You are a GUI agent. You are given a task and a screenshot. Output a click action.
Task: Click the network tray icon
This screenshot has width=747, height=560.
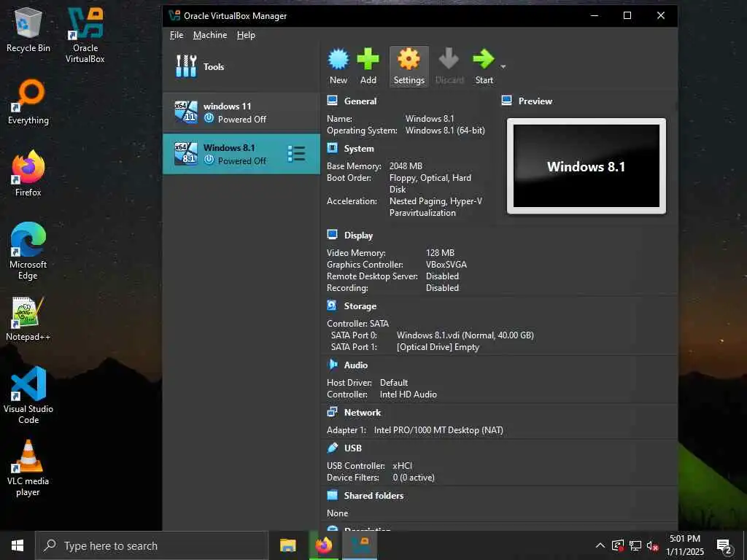635,545
